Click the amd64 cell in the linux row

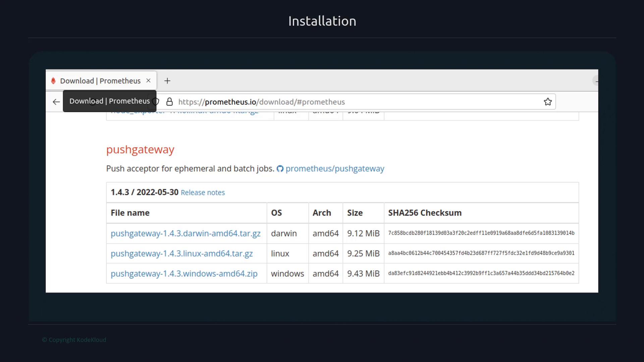326,254
